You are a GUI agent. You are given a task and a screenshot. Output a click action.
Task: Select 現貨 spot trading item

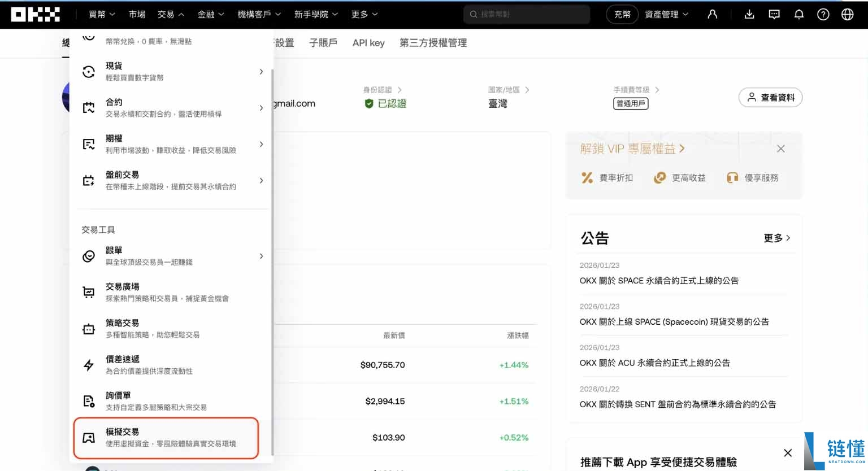[x=172, y=72]
